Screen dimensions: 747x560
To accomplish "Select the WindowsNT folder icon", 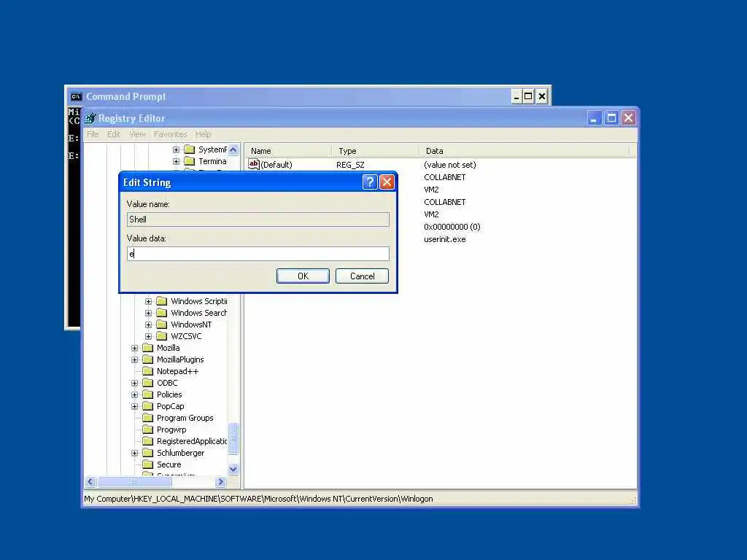I will coord(161,324).
